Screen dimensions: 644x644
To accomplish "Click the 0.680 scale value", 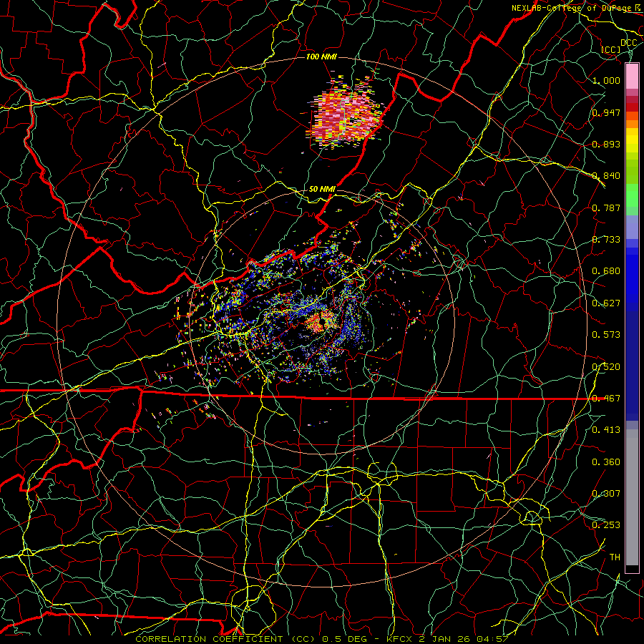I will (x=606, y=271).
